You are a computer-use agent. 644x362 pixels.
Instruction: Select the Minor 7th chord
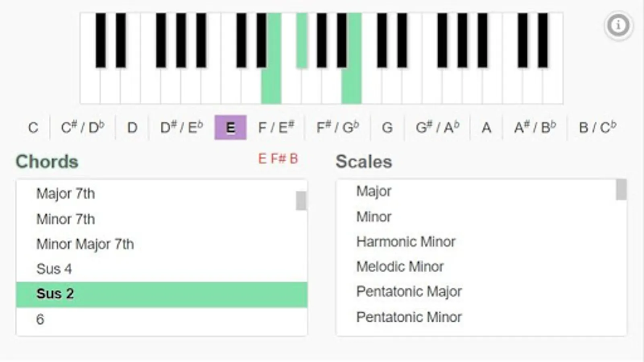(66, 219)
